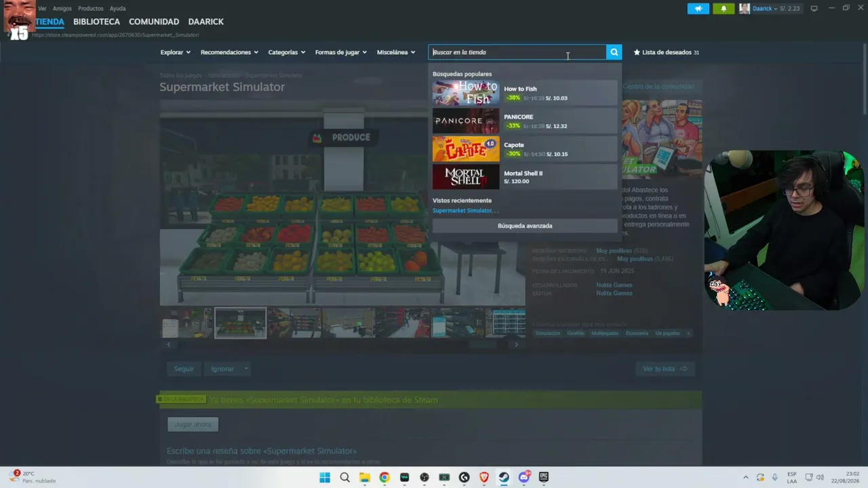868x488 pixels.
Task: Click the Jugar ahora button
Action: 193,424
